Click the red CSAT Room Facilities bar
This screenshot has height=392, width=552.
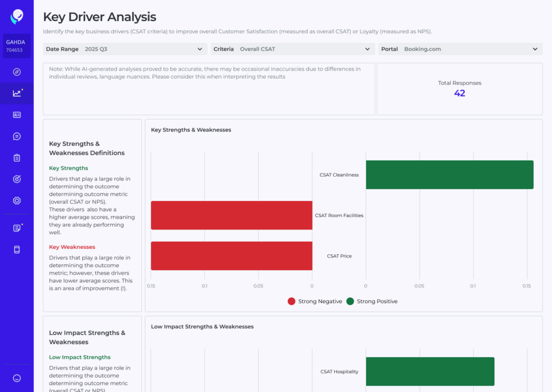pos(231,215)
